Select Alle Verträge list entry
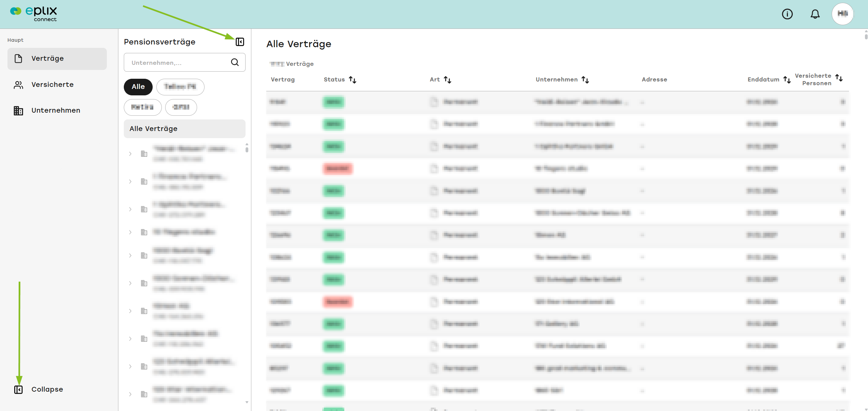 coord(185,129)
